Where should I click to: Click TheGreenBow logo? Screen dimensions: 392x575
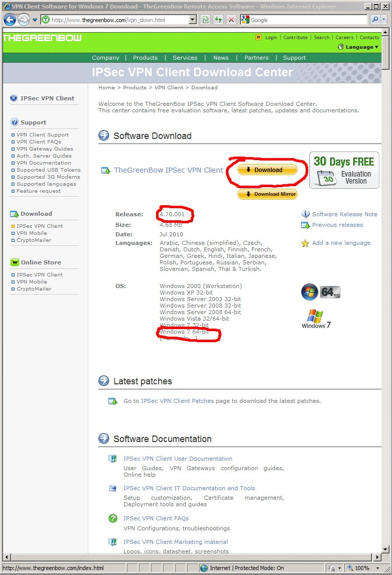[x=43, y=38]
